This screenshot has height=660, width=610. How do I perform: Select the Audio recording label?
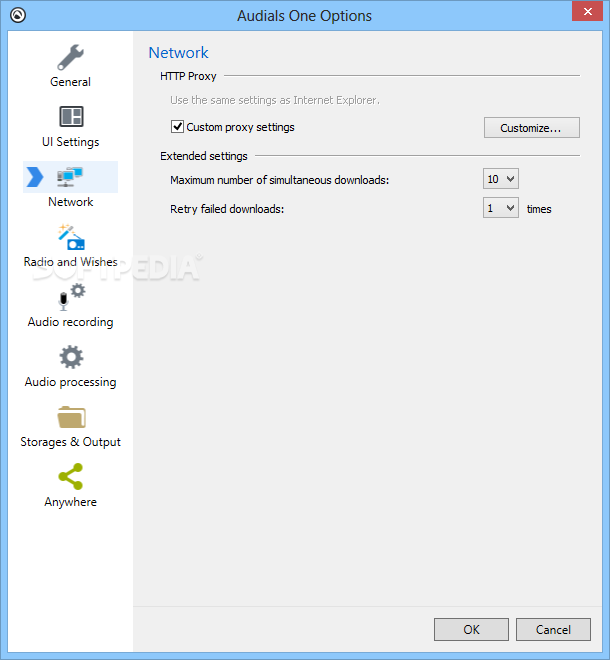click(x=70, y=322)
